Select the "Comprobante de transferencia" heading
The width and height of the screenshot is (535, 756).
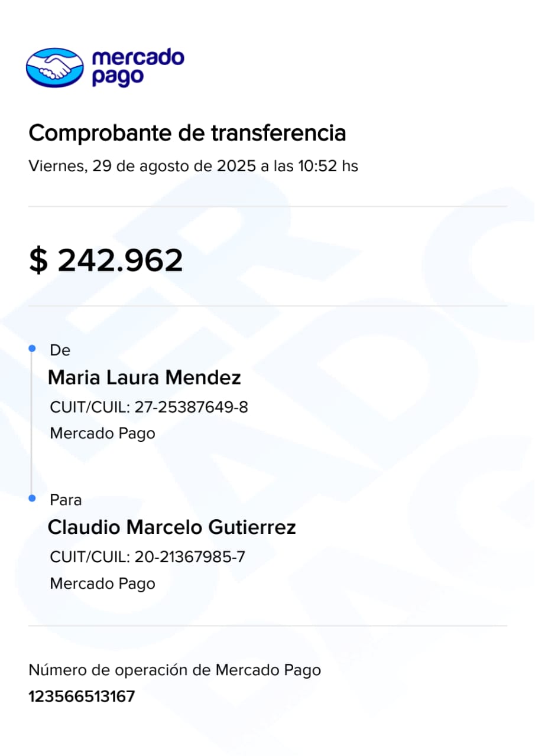[x=187, y=133]
